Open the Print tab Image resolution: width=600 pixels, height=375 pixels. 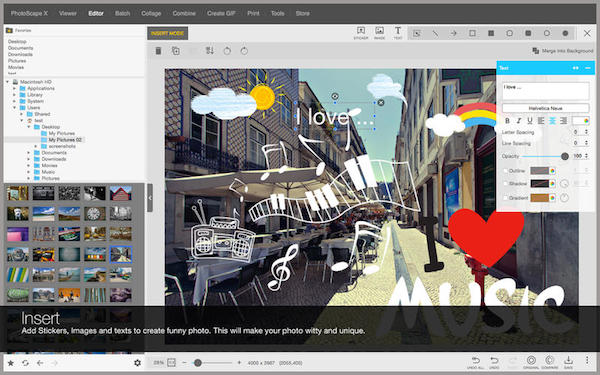coord(253,13)
